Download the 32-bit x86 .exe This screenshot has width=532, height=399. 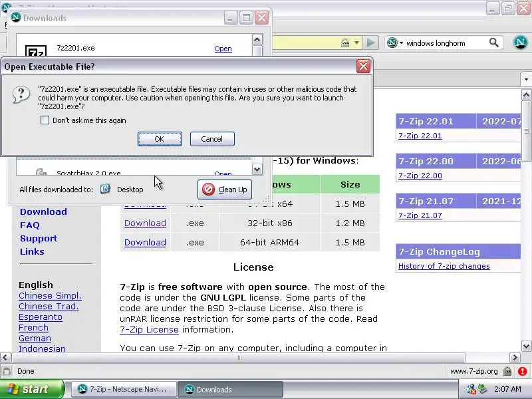[145, 223]
